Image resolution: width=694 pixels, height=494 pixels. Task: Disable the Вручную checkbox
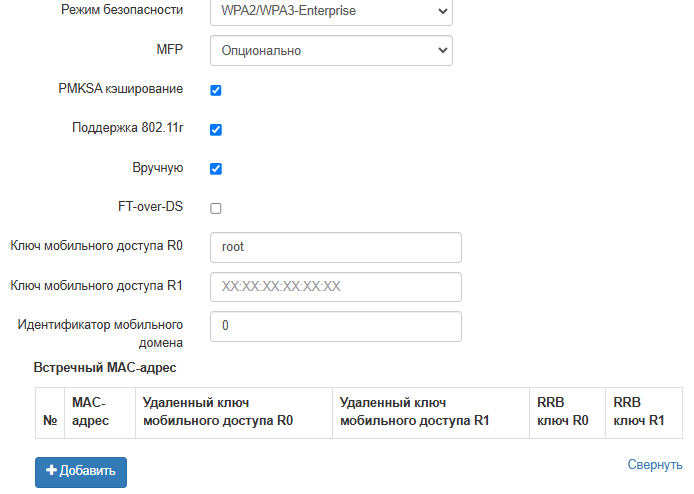(x=216, y=169)
